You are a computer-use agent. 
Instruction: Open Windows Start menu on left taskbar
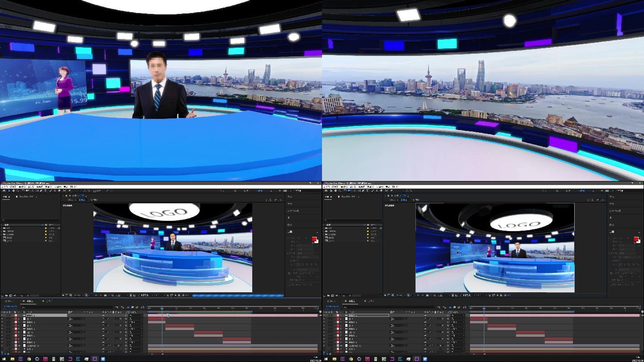pos(4,359)
